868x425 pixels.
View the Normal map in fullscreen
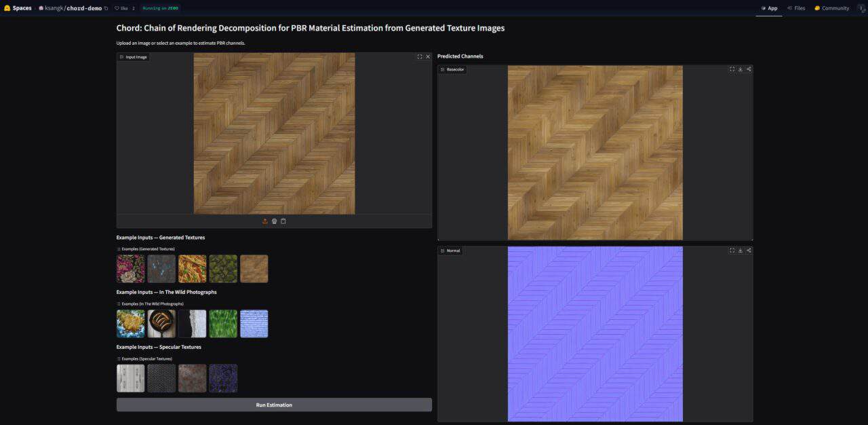(x=732, y=251)
